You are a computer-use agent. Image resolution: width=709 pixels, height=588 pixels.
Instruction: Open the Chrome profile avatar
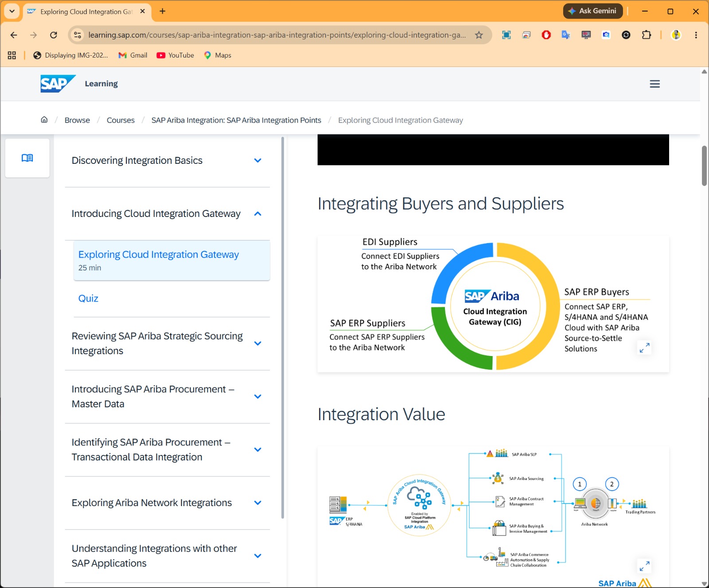[x=676, y=35]
